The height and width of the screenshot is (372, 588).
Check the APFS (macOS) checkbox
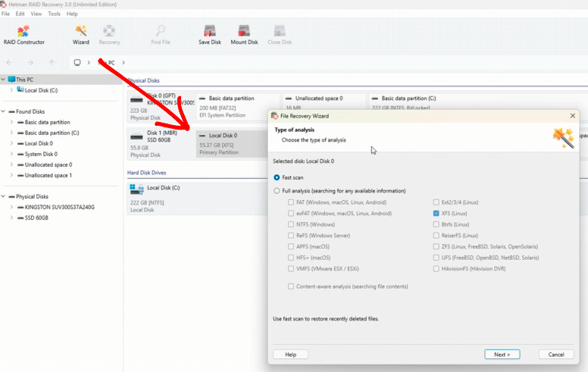[291, 246]
